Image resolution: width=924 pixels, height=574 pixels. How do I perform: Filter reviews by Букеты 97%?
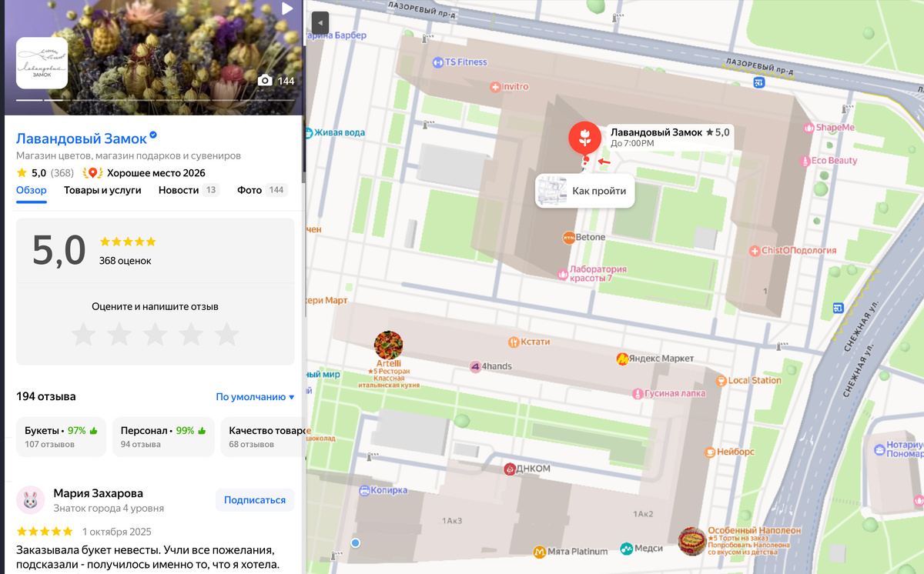[62, 437]
